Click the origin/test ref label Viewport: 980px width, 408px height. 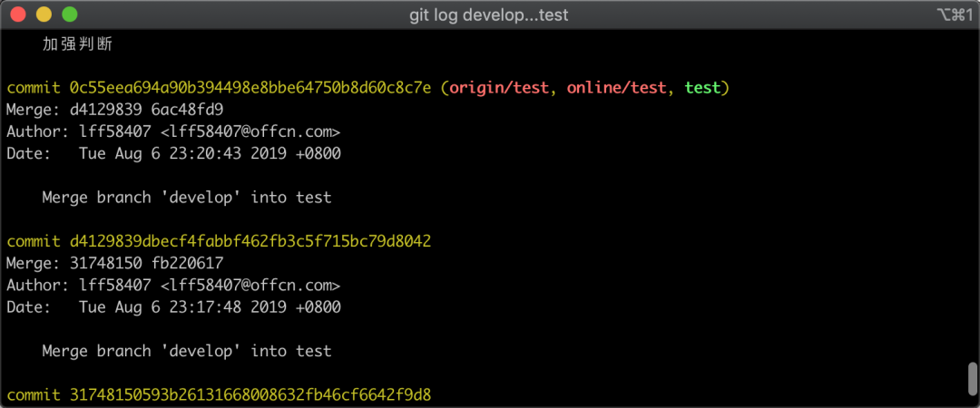(x=499, y=88)
